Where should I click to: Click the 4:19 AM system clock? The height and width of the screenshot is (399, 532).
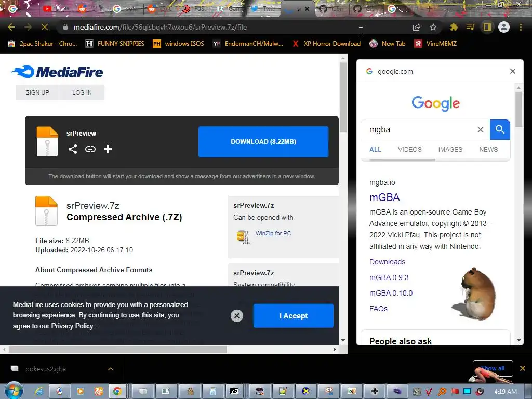506,392
